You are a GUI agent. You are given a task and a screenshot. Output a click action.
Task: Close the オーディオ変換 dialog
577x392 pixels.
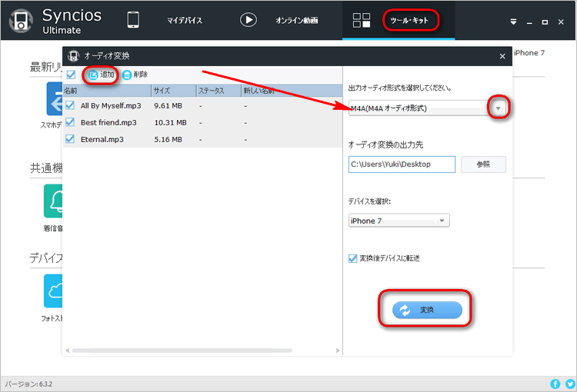click(x=502, y=56)
